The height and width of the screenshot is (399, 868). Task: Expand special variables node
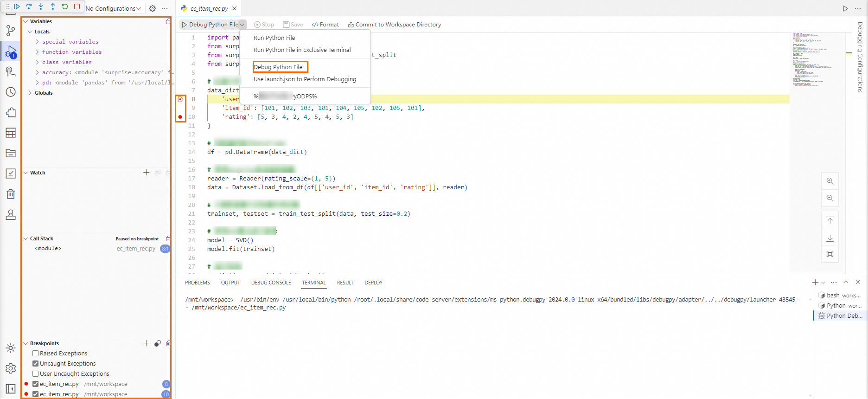coord(37,42)
